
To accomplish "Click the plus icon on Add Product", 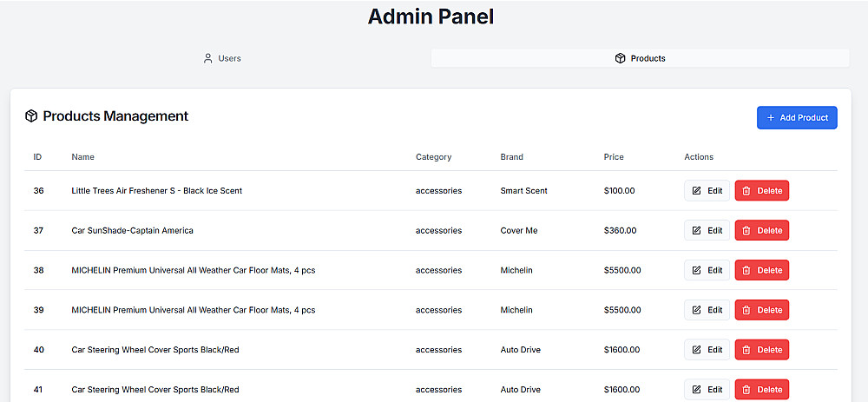I will 771,118.
